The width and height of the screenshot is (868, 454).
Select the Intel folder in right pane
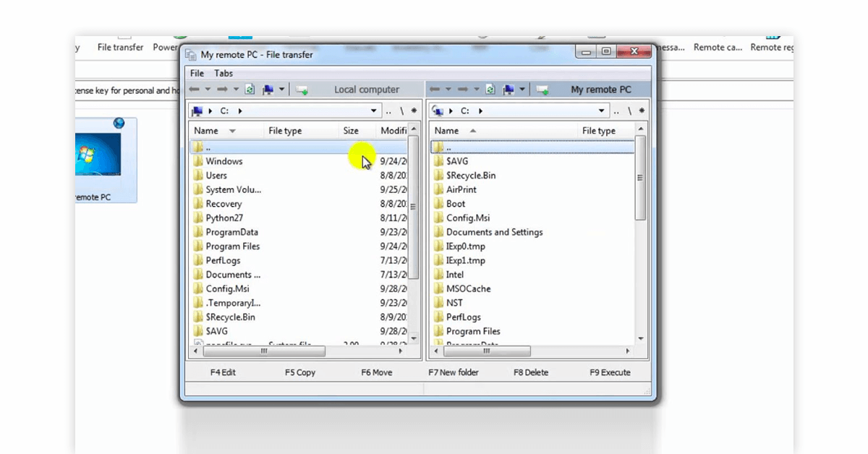click(455, 275)
